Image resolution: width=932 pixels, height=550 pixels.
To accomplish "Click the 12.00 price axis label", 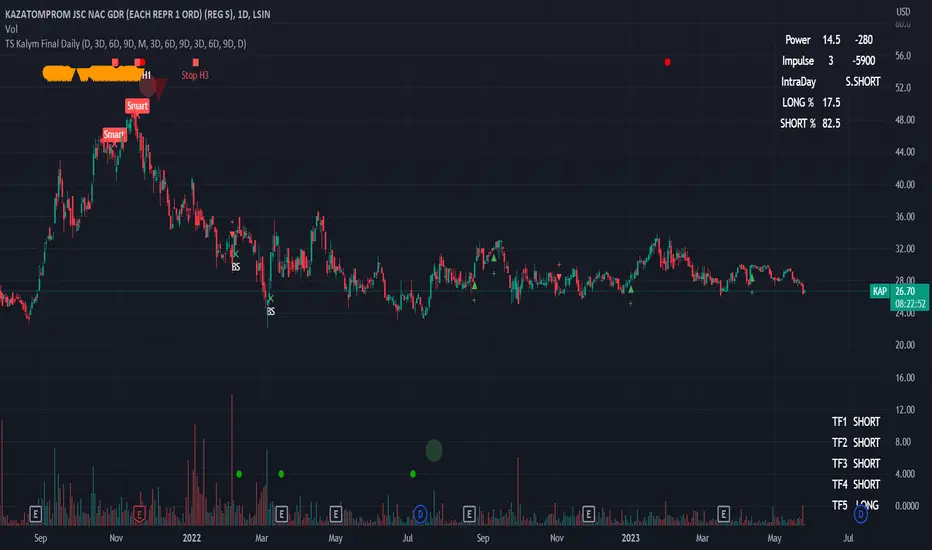I will tap(905, 410).
